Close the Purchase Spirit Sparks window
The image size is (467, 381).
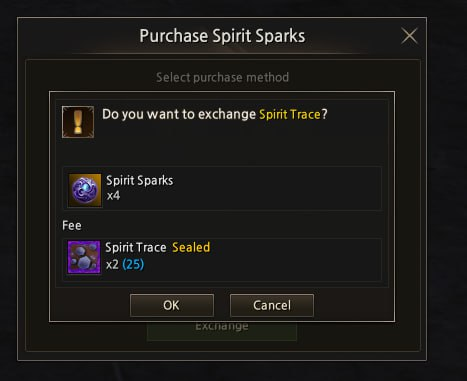click(x=409, y=36)
